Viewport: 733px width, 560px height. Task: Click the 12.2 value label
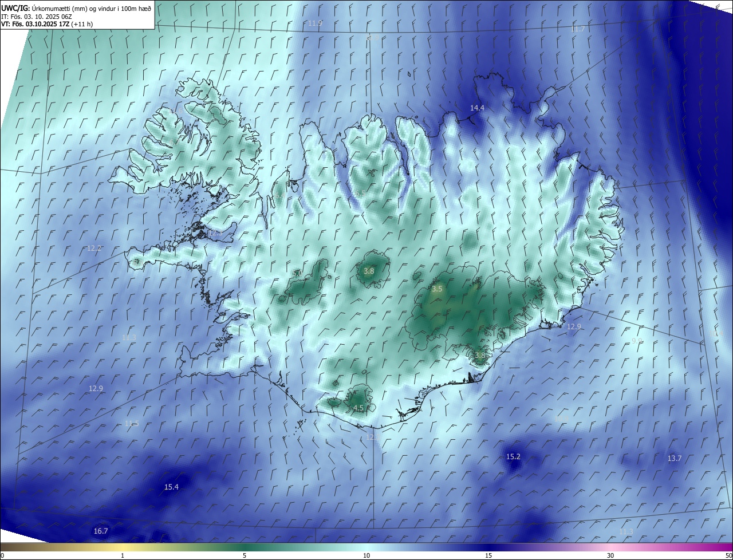pyautogui.click(x=94, y=248)
